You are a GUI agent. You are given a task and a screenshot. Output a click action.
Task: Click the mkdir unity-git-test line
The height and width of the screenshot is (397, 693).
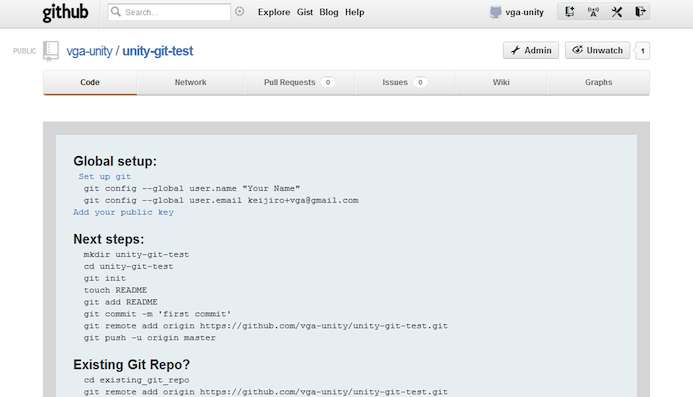point(136,255)
